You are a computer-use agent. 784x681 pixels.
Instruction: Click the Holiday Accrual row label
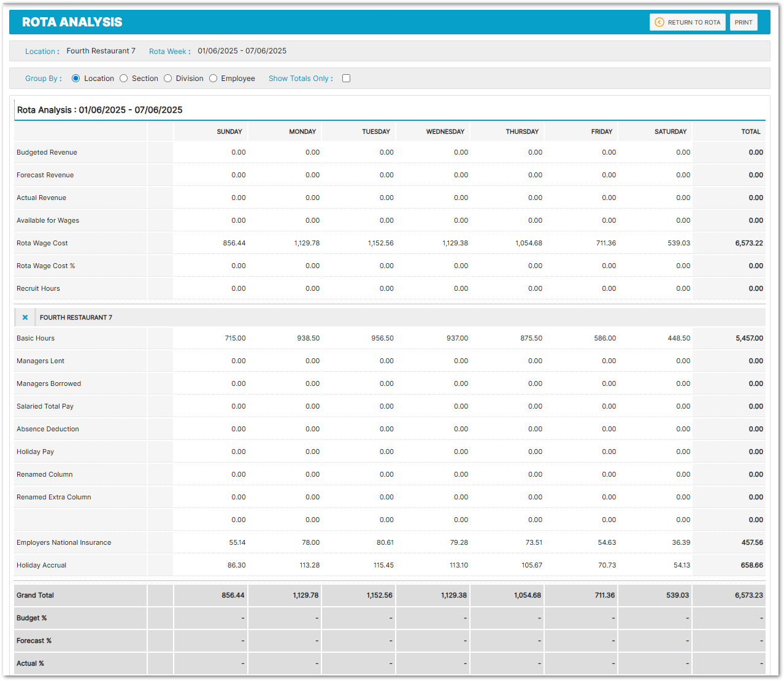41,566
